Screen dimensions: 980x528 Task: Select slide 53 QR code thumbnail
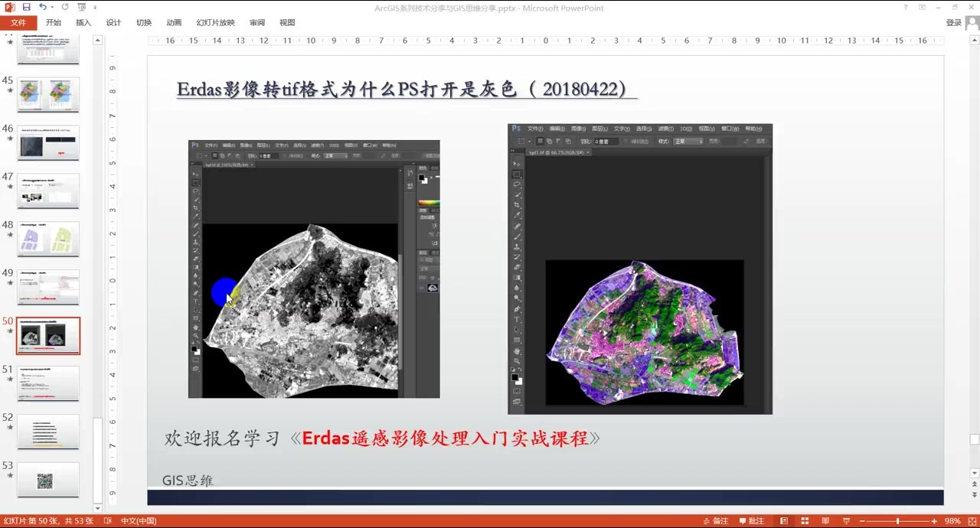(x=48, y=481)
